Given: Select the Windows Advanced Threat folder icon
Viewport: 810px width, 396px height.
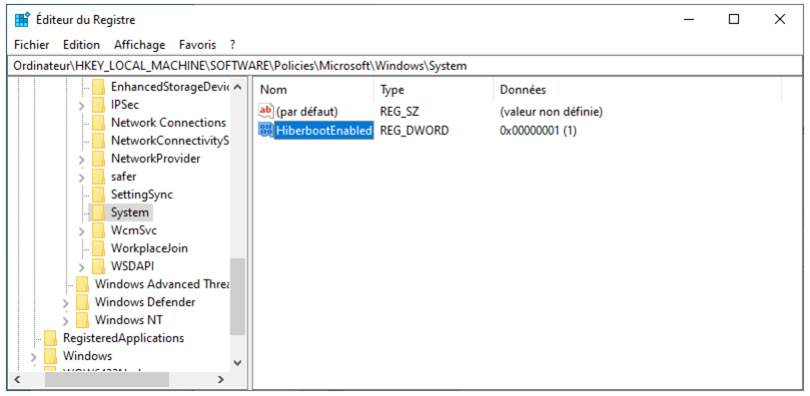Looking at the screenshot, I should [83, 284].
